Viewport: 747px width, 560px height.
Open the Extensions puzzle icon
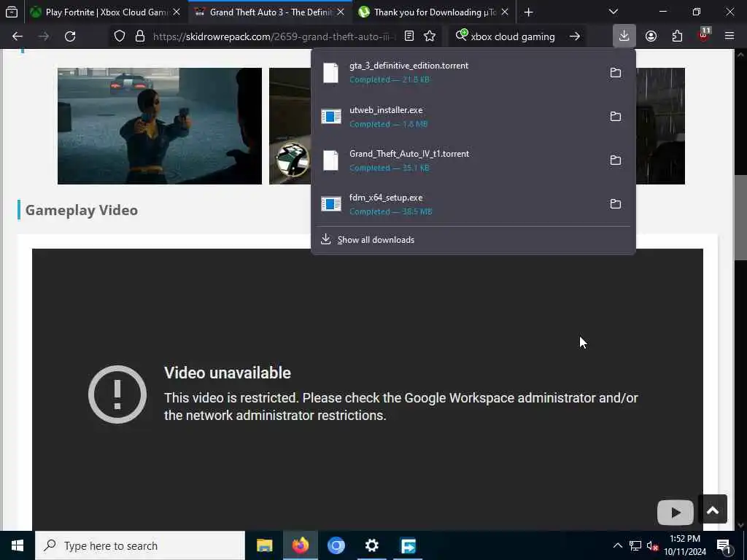point(677,36)
